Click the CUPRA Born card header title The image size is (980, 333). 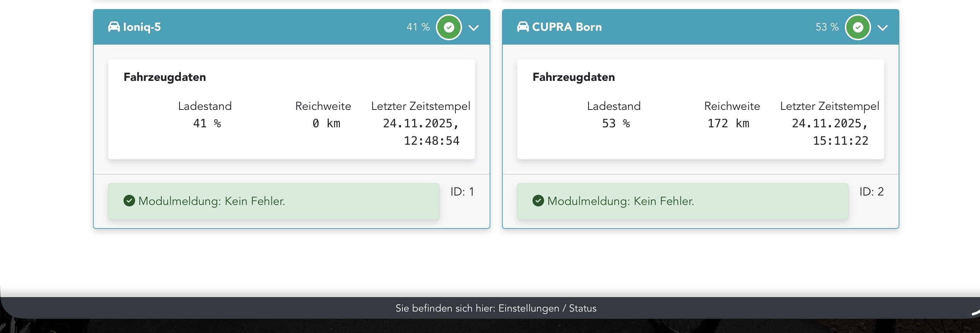coord(567,27)
